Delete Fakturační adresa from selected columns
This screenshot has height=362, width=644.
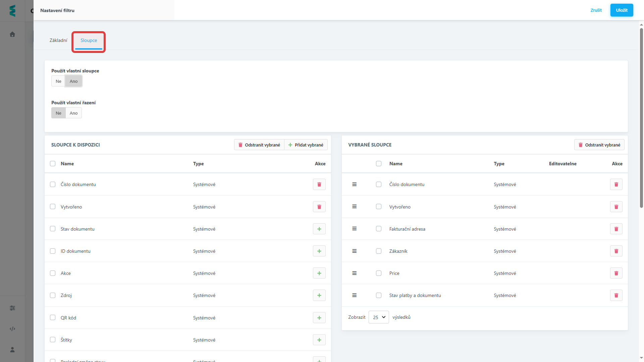(x=616, y=229)
